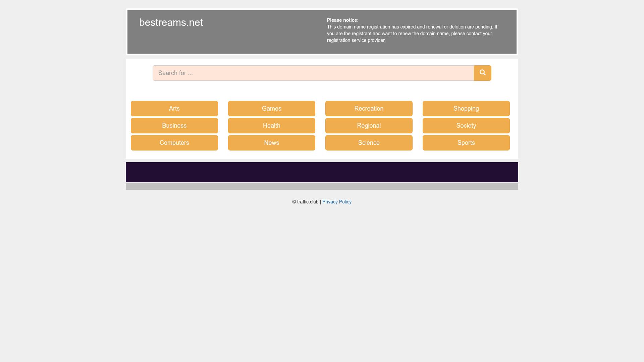This screenshot has width=644, height=362.
Task: Click the domain expiry notice text
Action: pos(412,33)
